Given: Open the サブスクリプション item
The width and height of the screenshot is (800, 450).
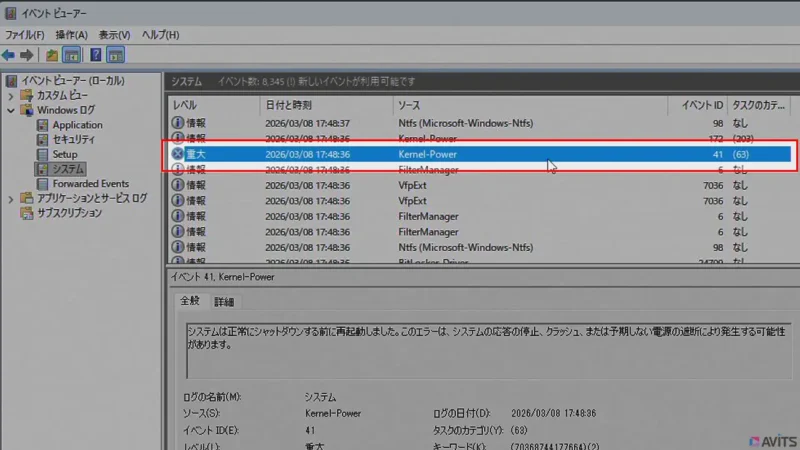Looking at the screenshot, I should (x=69, y=213).
